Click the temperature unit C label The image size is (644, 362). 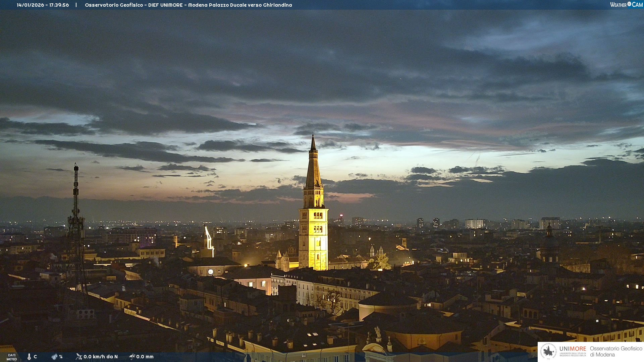35,357
